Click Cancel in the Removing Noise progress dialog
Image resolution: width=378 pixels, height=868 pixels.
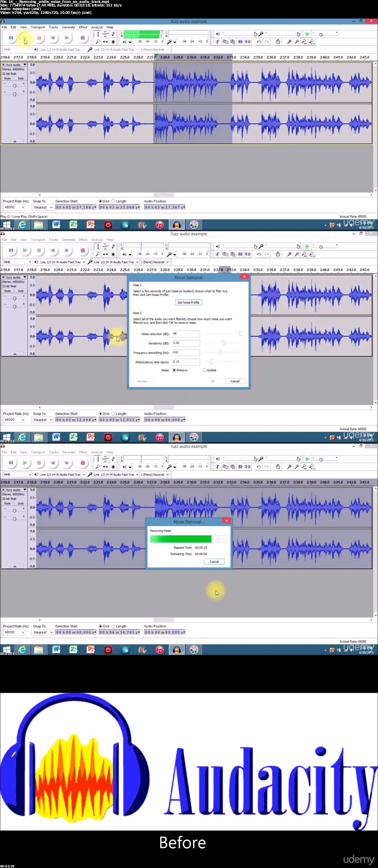[214, 561]
